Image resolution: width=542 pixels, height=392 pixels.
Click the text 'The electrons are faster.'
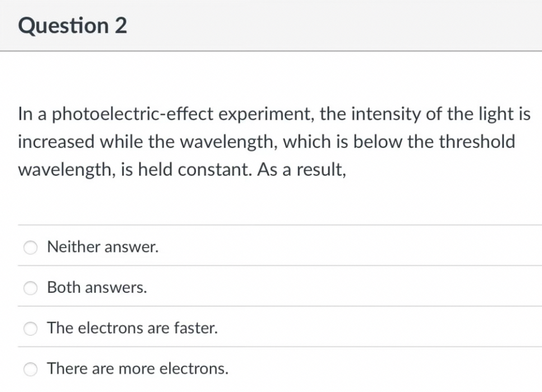click(x=132, y=328)
